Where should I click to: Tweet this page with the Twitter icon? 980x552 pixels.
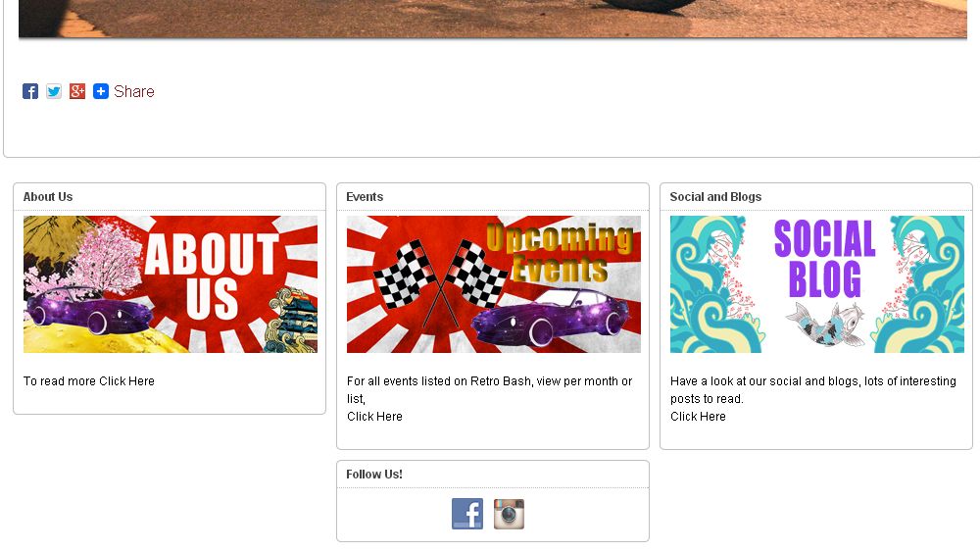[54, 91]
